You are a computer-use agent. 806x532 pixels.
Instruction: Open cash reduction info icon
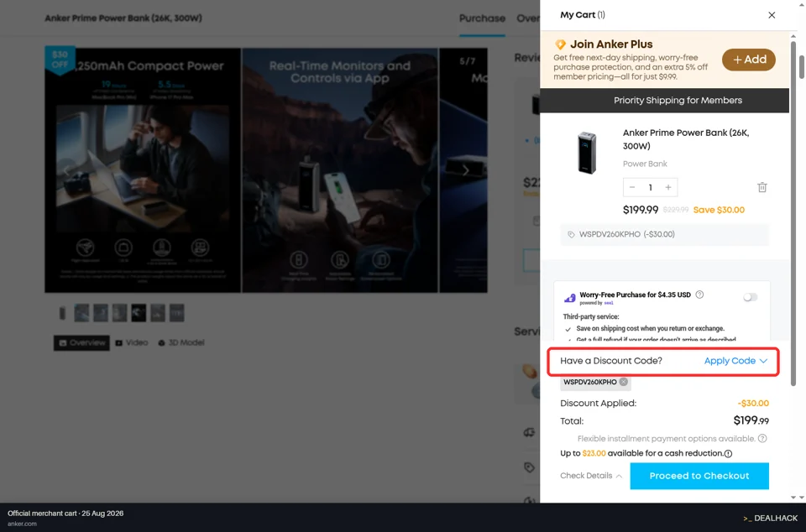pos(729,453)
